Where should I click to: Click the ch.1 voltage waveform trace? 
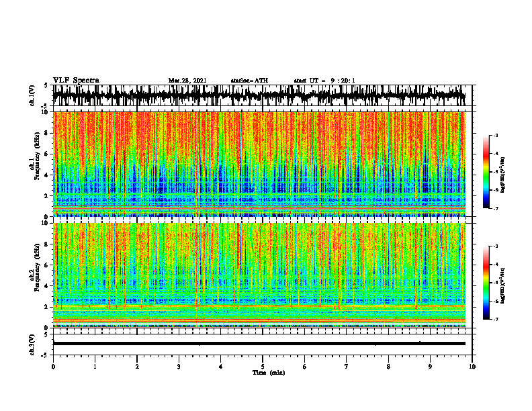[259, 95]
